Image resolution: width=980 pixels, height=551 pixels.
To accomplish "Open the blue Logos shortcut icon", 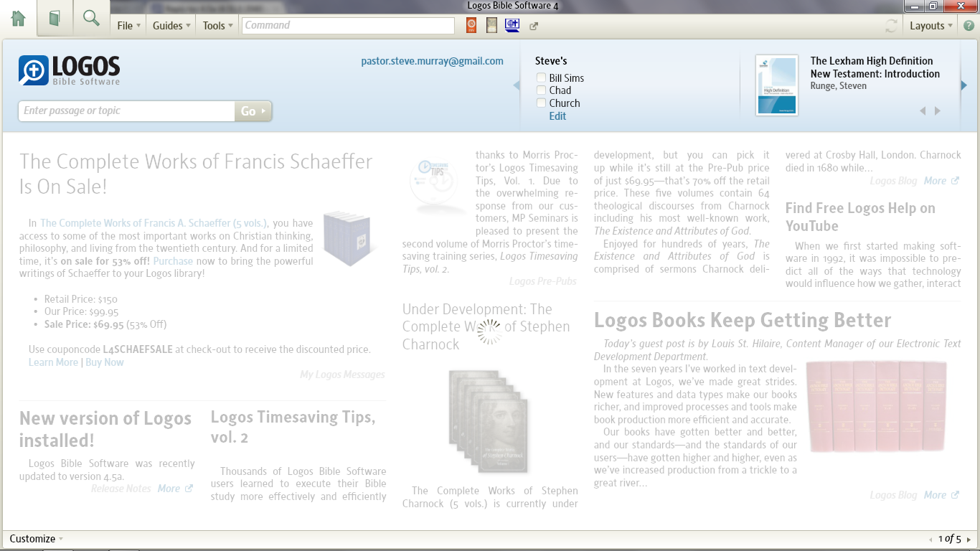I will pyautogui.click(x=512, y=26).
